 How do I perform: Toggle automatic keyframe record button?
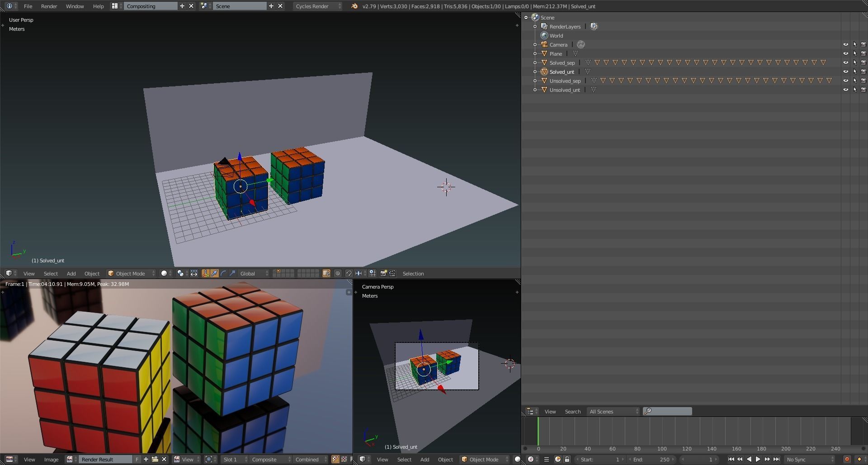(x=847, y=460)
